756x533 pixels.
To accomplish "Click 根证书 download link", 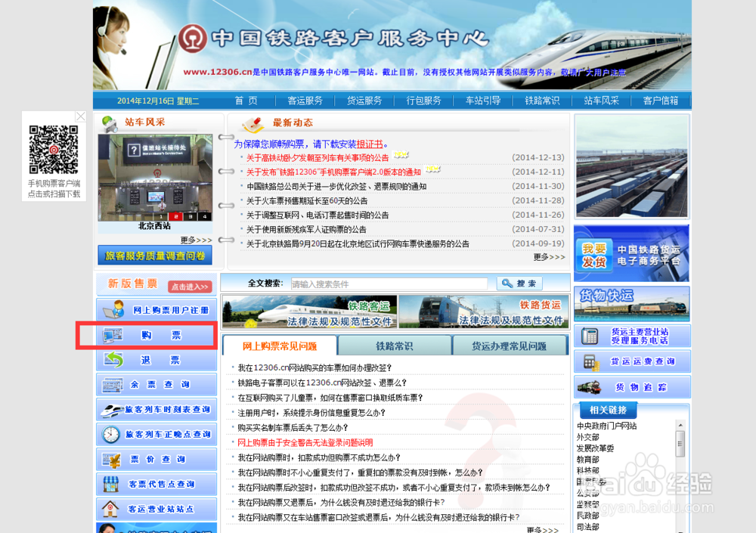I will [x=370, y=144].
